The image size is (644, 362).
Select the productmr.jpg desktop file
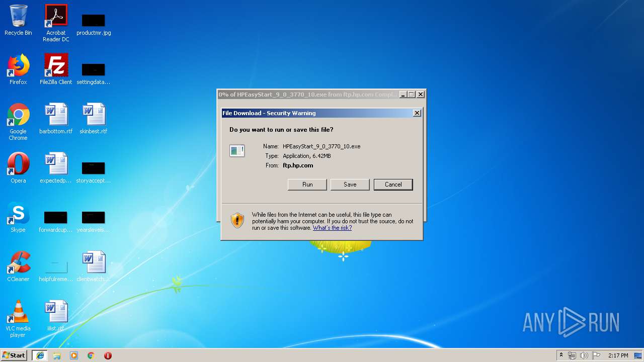point(94,25)
